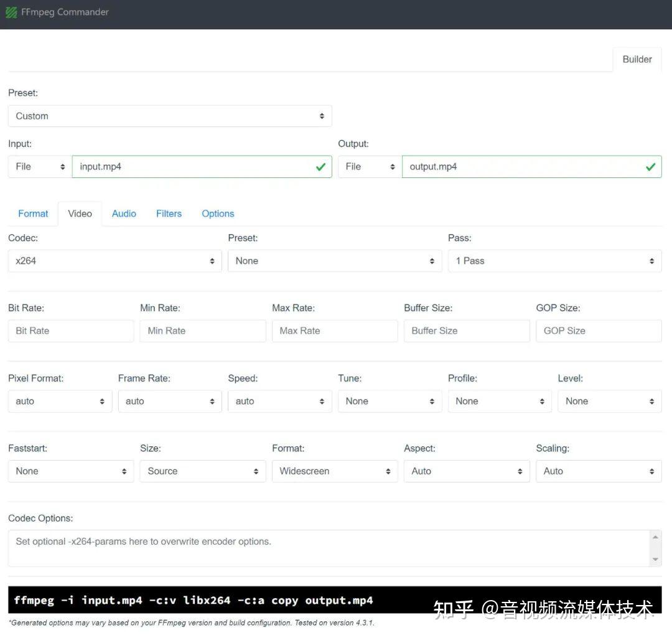Open the Tune dropdown
Screen dimensions: 672x638
coord(390,401)
